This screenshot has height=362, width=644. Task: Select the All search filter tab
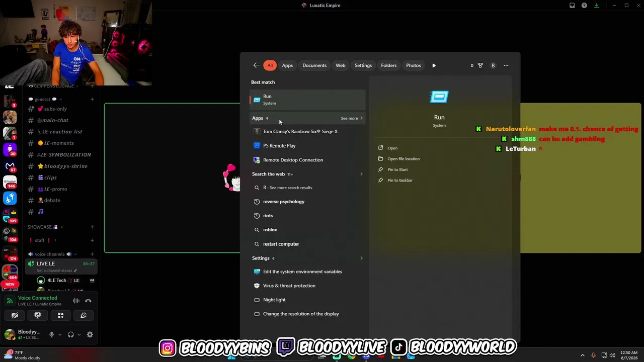coord(270,65)
